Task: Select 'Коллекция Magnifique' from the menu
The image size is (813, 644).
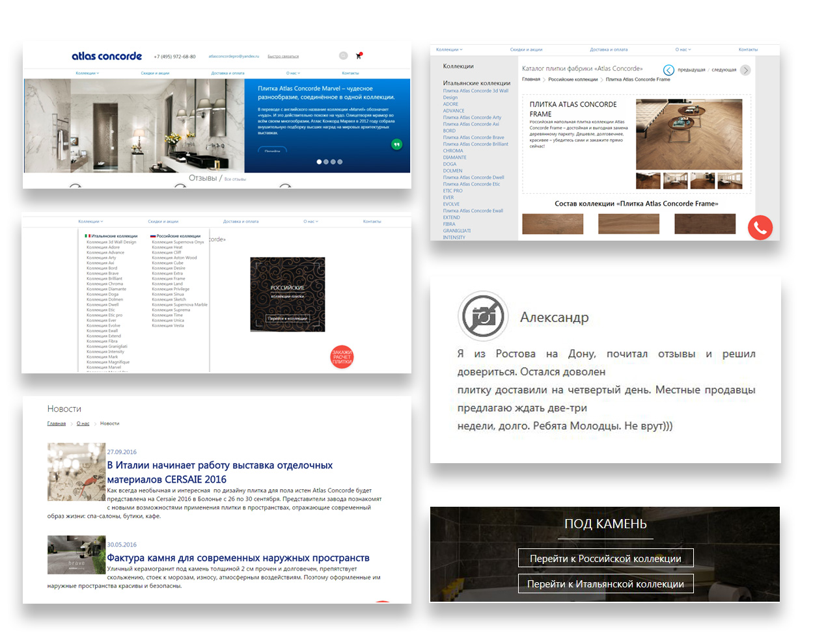Action: [108, 362]
